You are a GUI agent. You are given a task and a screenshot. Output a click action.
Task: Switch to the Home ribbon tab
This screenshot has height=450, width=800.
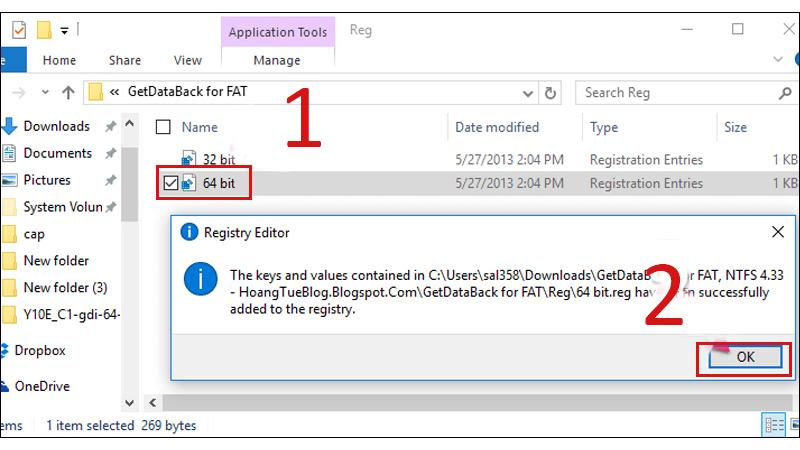click(59, 60)
